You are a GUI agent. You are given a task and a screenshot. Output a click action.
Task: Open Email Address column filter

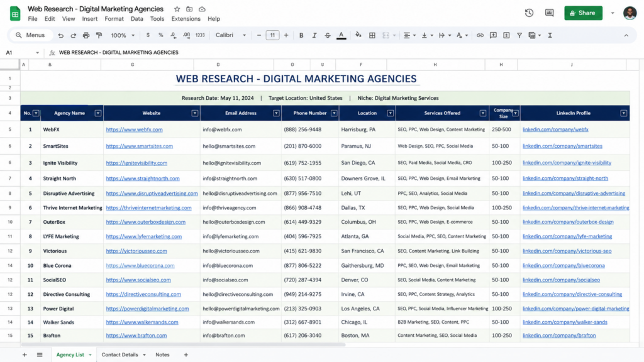pos(276,113)
